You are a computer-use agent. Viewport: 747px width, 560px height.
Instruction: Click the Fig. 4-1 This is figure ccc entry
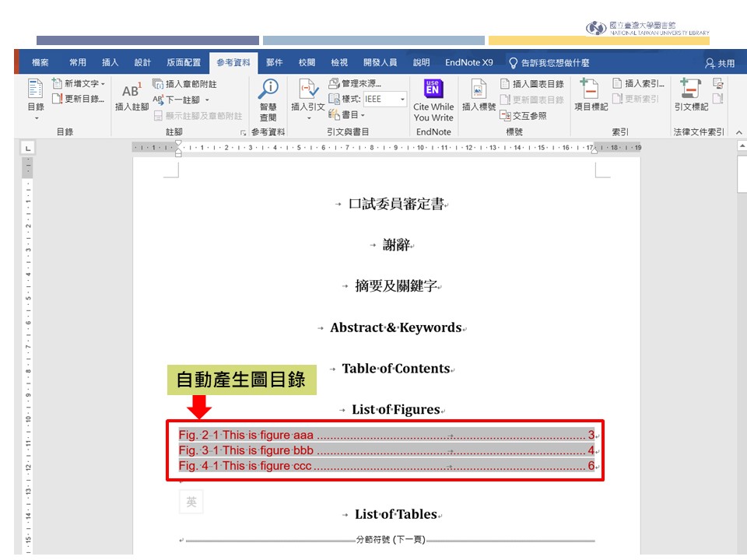click(387, 466)
